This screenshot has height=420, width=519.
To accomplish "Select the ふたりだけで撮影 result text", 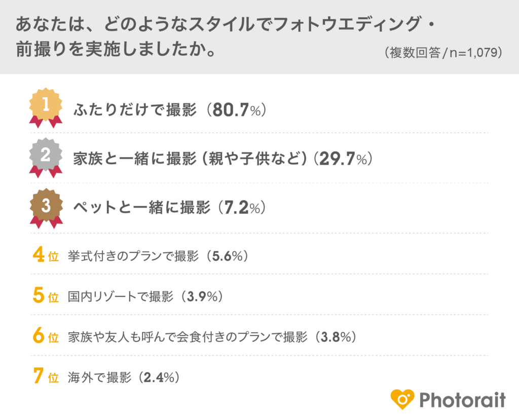I will (x=134, y=110).
